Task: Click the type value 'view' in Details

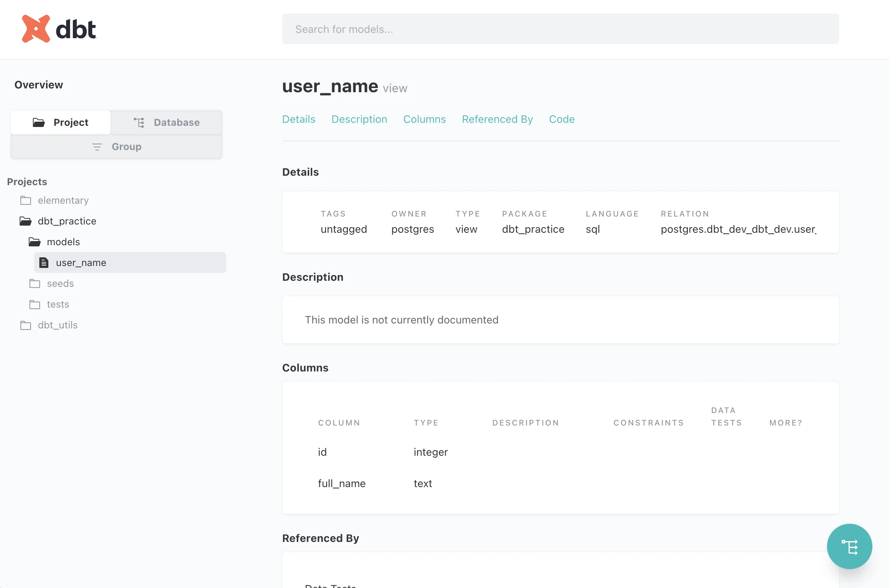Action: [x=466, y=229]
